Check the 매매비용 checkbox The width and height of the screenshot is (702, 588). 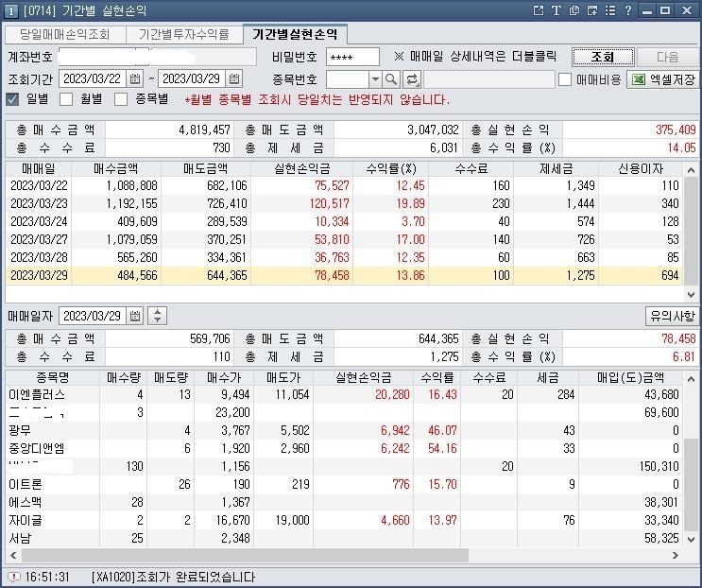pyautogui.click(x=565, y=79)
